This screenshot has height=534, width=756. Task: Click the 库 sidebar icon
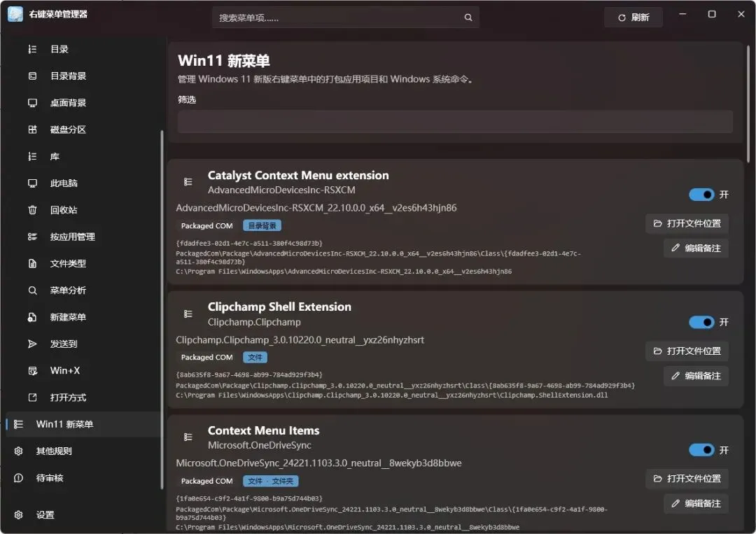click(x=32, y=156)
